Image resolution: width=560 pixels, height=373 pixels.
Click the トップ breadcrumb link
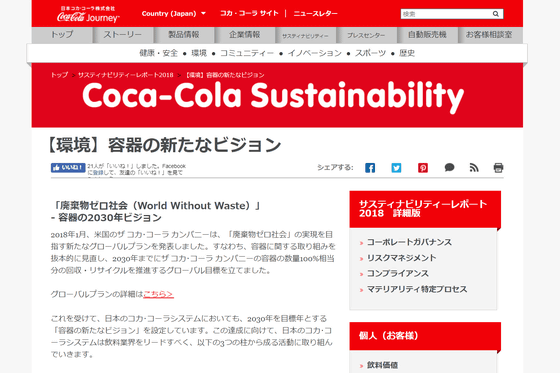[x=59, y=75]
